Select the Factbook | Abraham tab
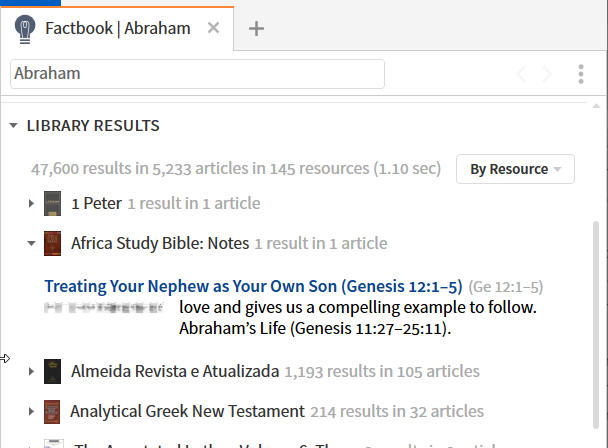This screenshot has height=448, width=608. (x=117, y=28)
